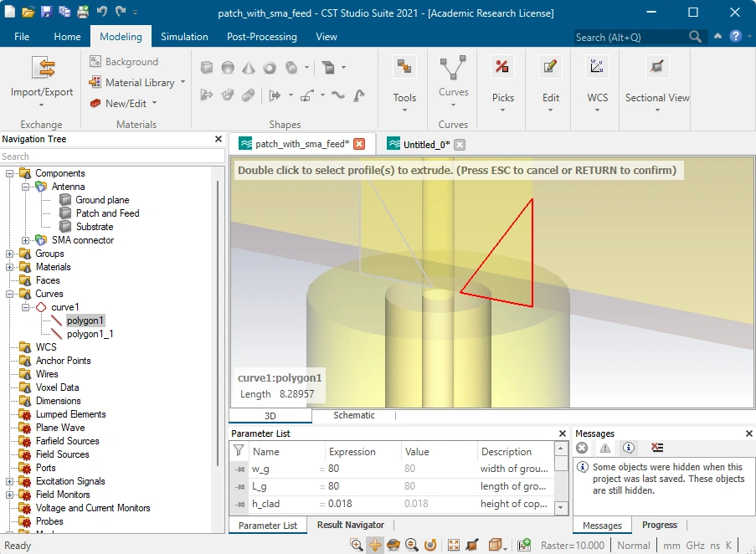Expand the SMA connector tree node
Image resolution: width=756 pixels, height=554 pixels.
[26, 240]
